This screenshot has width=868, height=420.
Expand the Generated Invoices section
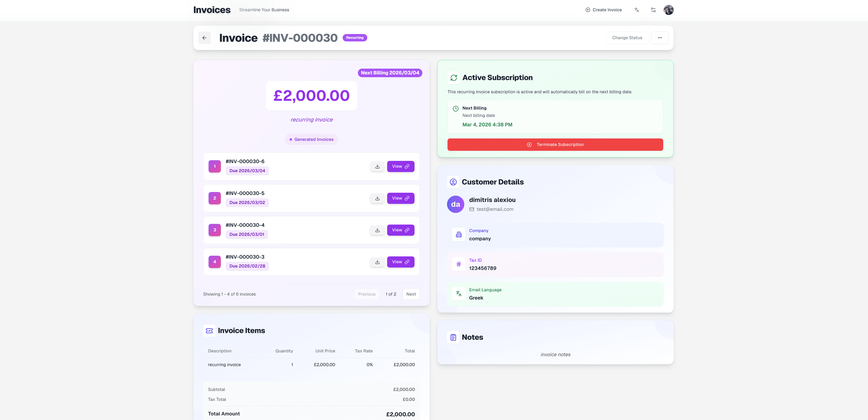pyautogui.click(x=311, y=139)
